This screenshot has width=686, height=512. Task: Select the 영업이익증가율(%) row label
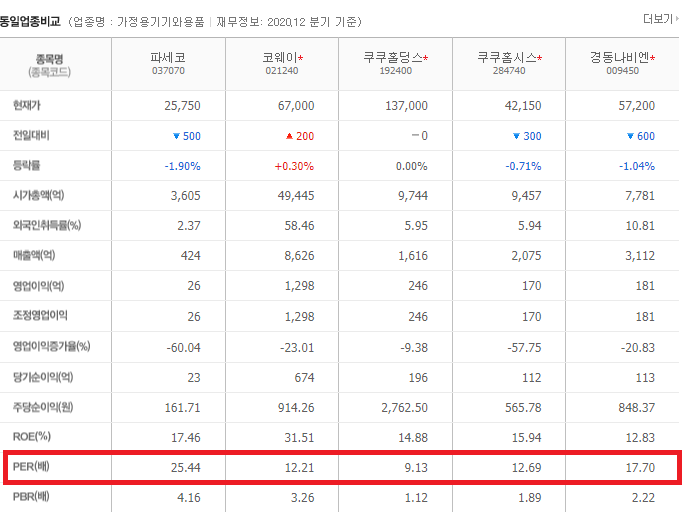click(52, 347)
